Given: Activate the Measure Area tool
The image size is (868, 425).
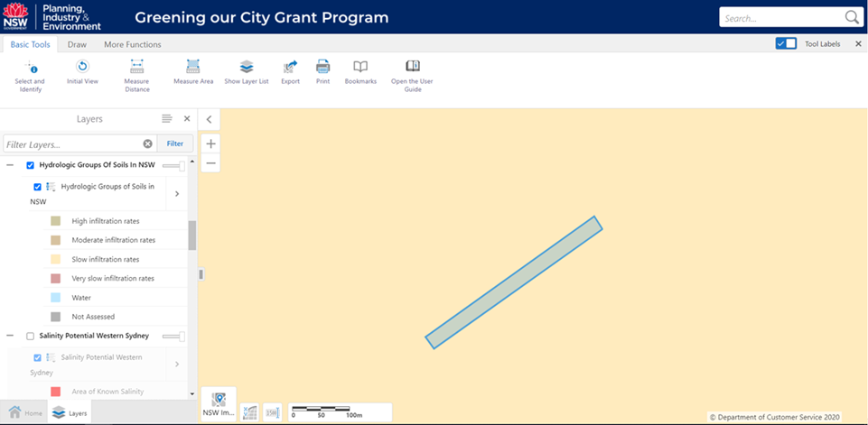Looking at the screenshot, I should (x=193, y=72).
